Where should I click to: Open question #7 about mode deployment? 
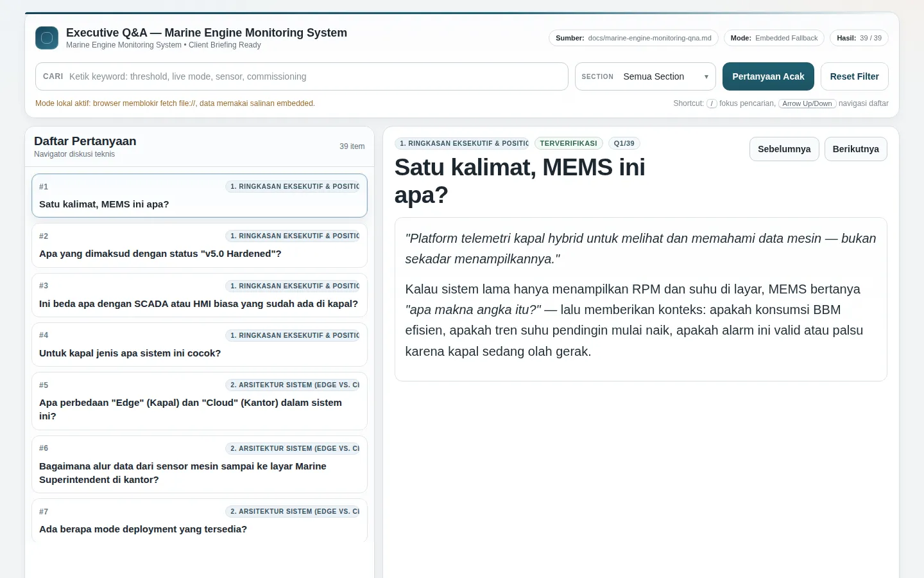click(200, 521)
